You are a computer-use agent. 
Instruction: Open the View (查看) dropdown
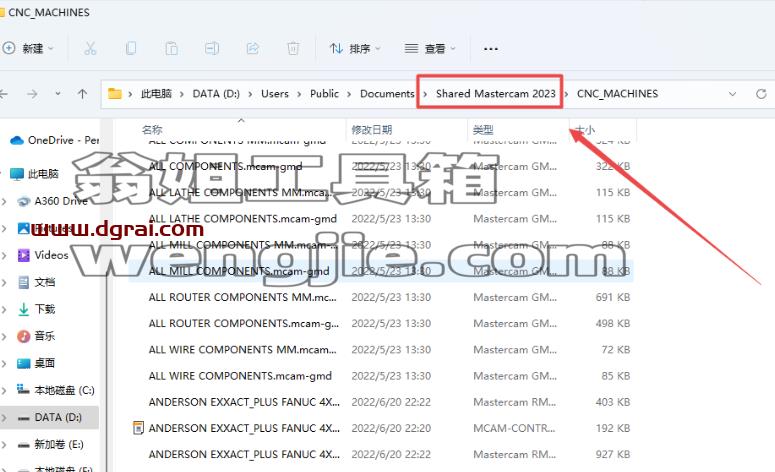click(x=430, y=48)
